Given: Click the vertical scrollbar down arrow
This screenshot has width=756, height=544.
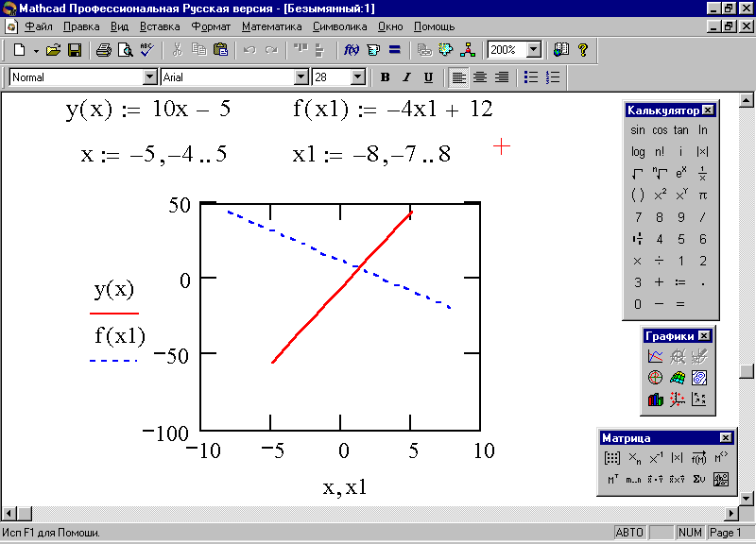Looking at the screenshot, I should [x=747, y=499].
